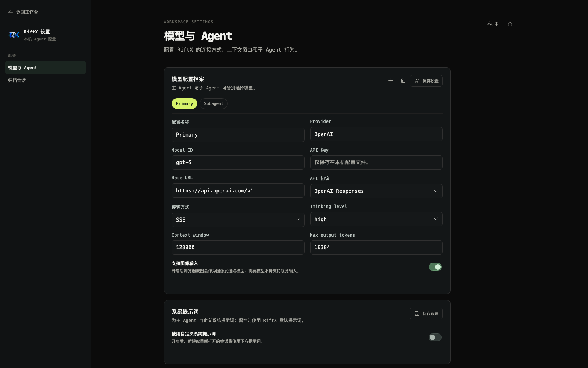
Task: Toggle light theme with the sun icon
Action: pyautogui.click(x=510, y=24)
